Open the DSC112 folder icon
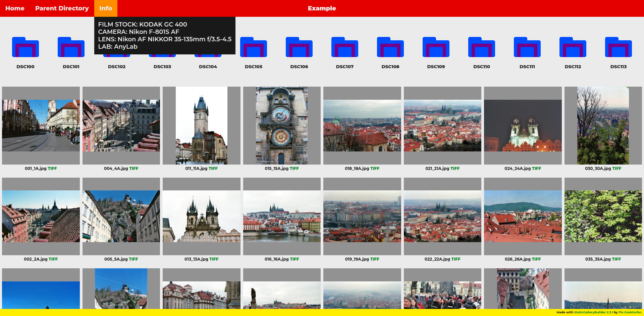Screen dimensions: 644x316 click(x=573, y=47)
